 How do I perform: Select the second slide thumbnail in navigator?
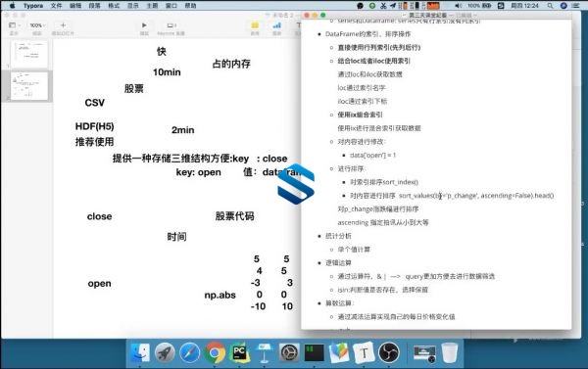(x=29, y=86)
